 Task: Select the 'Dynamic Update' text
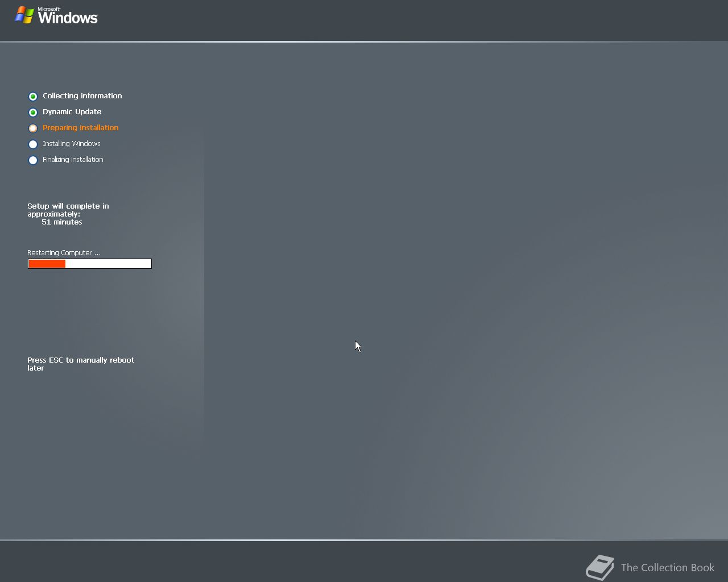[x=72, y=112]
